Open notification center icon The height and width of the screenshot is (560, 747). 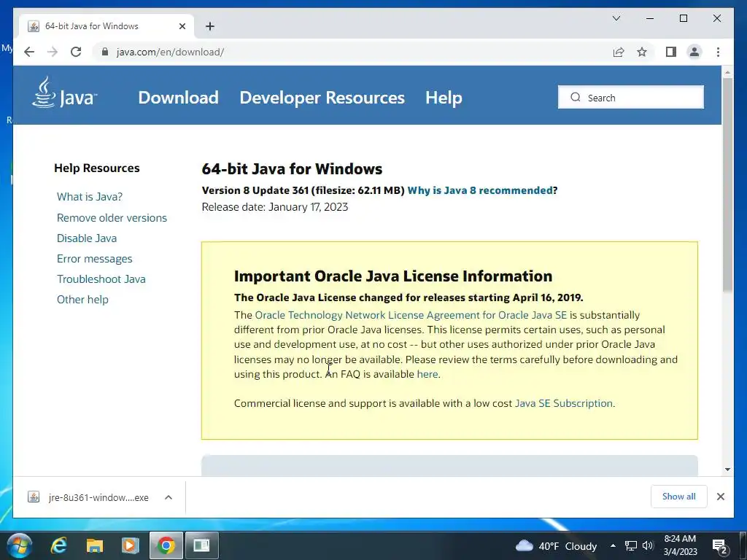point(719,545)
